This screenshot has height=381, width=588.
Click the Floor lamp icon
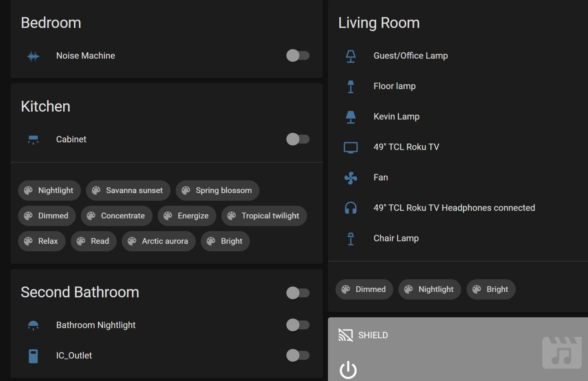coord(351,86)
